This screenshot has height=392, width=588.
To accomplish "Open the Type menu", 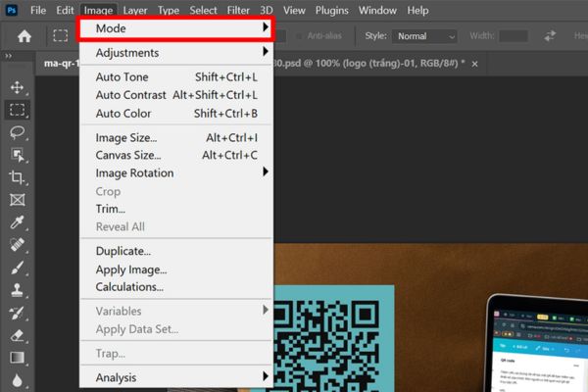I will pos(169,10).
